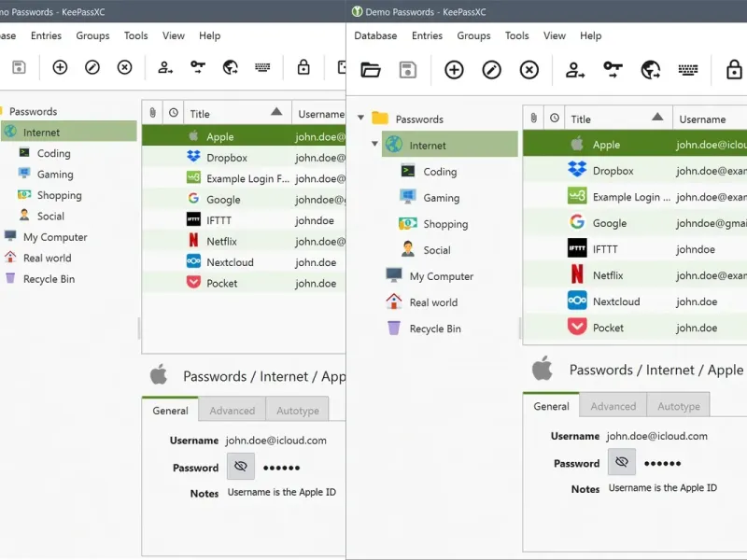
Task: Switch to Advanced tab in right window
Action: [613, 406]
